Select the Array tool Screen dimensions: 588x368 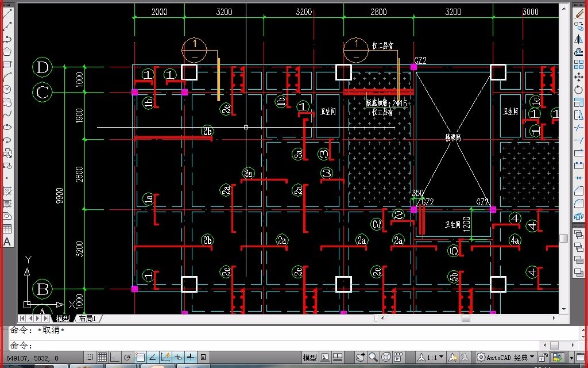(x=579, y=64)
